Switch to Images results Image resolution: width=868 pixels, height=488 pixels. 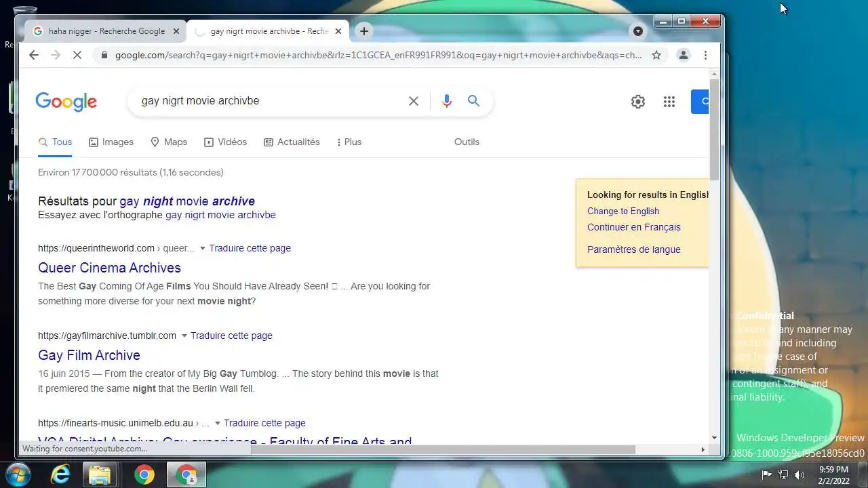111,142
